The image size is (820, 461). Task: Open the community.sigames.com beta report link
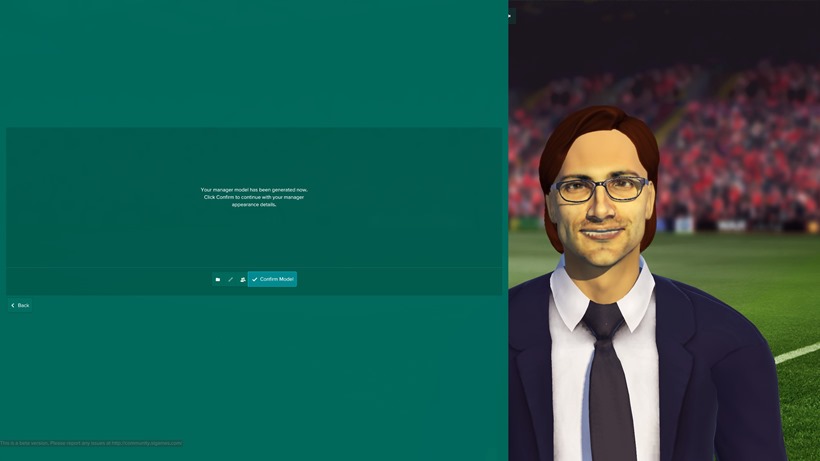click(146, 443)
